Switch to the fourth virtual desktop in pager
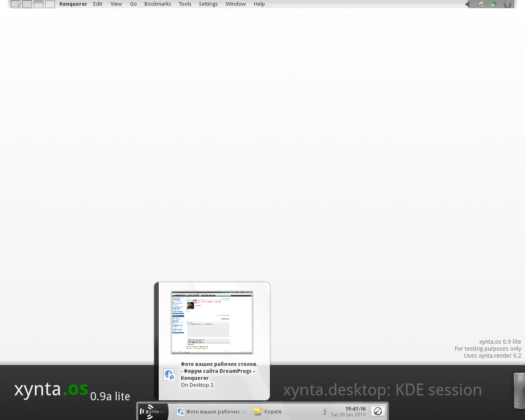525x420 pixels. pos(50,4)
